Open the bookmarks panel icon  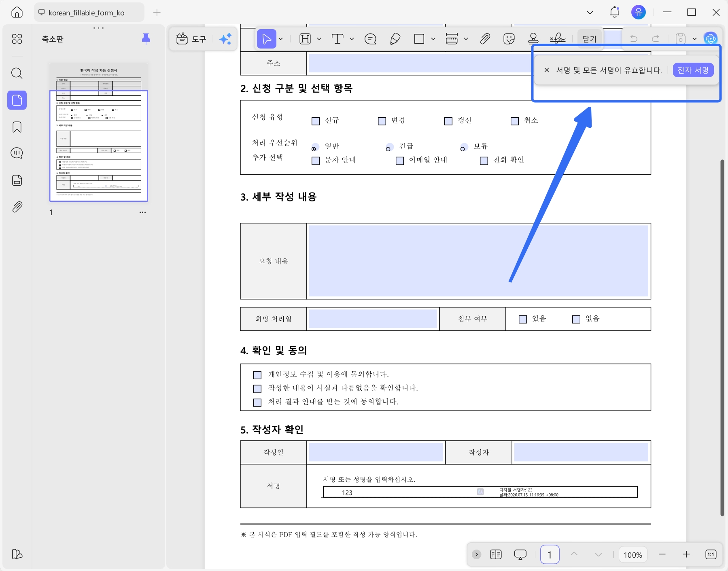click(17, 127)
